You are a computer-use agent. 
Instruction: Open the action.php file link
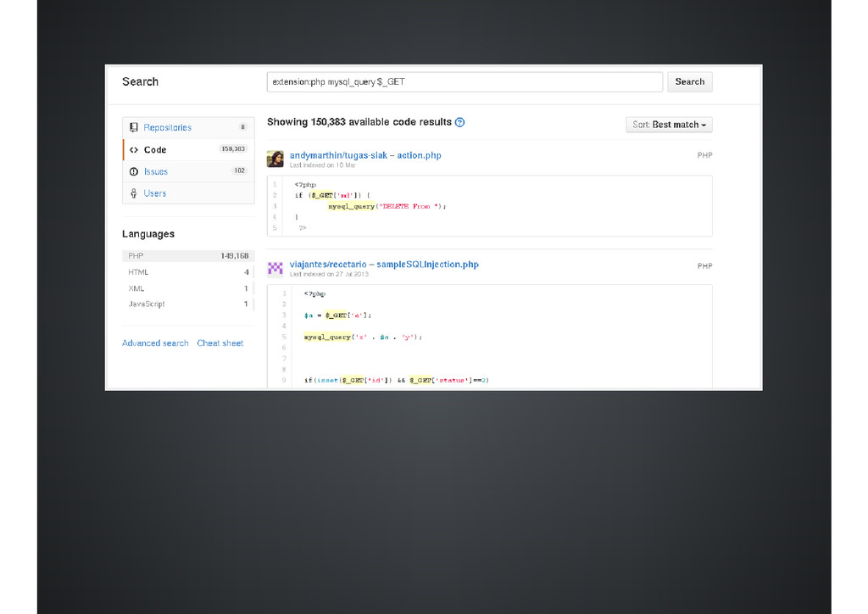coord(419,155)
